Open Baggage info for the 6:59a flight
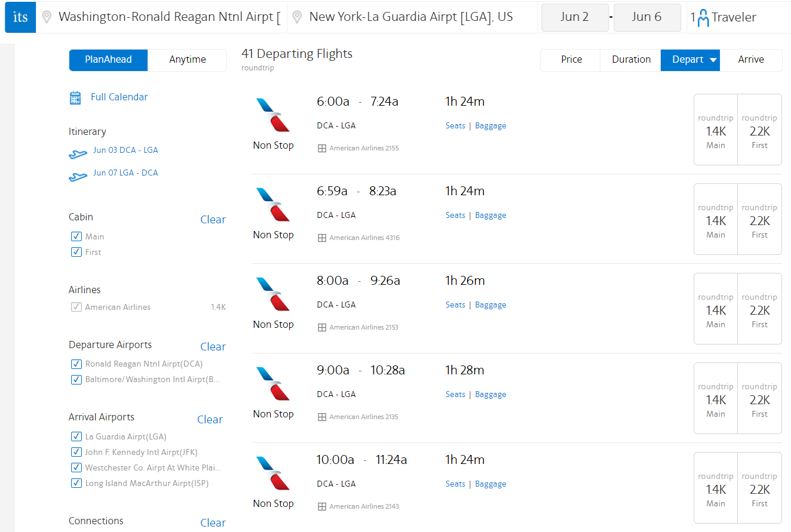 (x=490, y=216)
